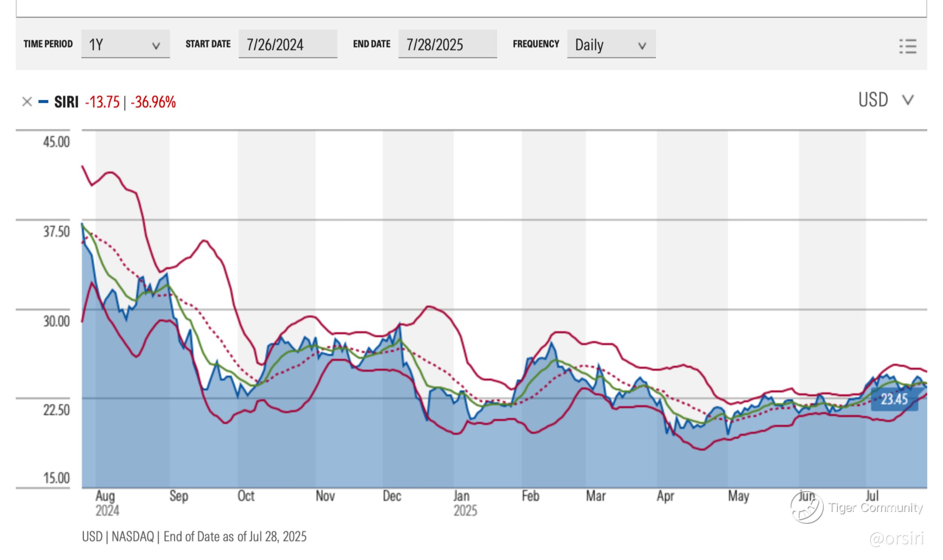The height and width of the screenshot is (560, 943).
Task: Click the Start Date field 7/26/2024
Action: coord(287,44)
